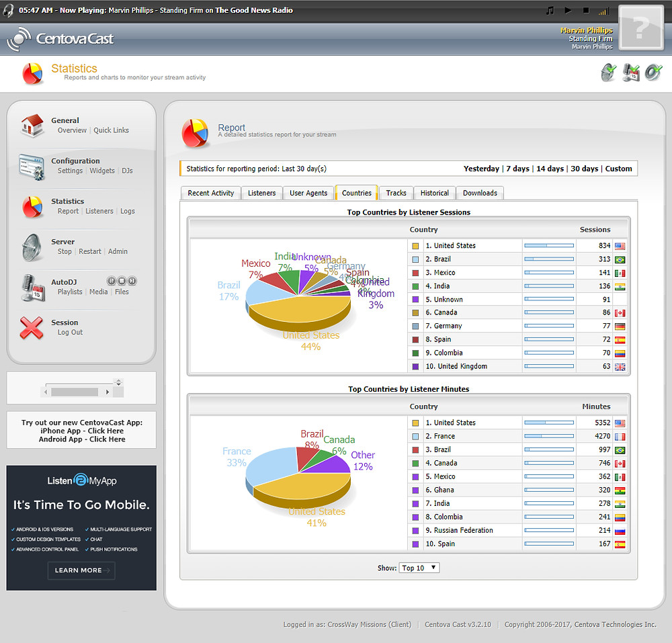Start playback with the top bar play button

point(569,10)
